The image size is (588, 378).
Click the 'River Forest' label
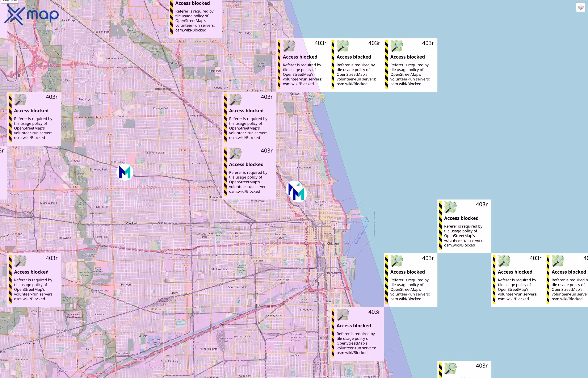101,207
